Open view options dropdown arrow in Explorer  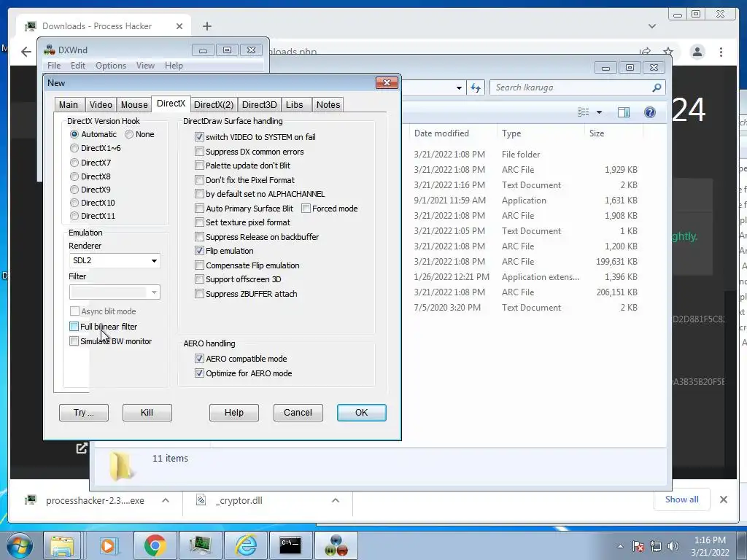600,112
